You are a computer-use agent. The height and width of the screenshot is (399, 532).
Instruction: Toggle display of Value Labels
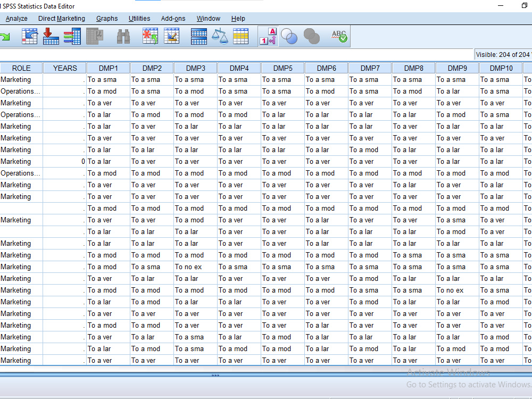coord(267,37)
